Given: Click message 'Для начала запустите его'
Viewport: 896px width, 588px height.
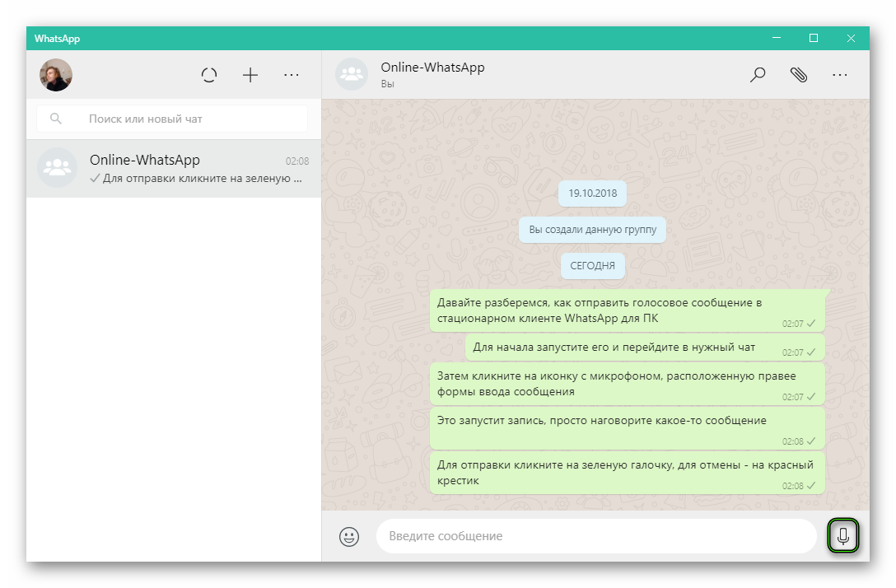Looking at the screenshot, I should coord(645,348).
